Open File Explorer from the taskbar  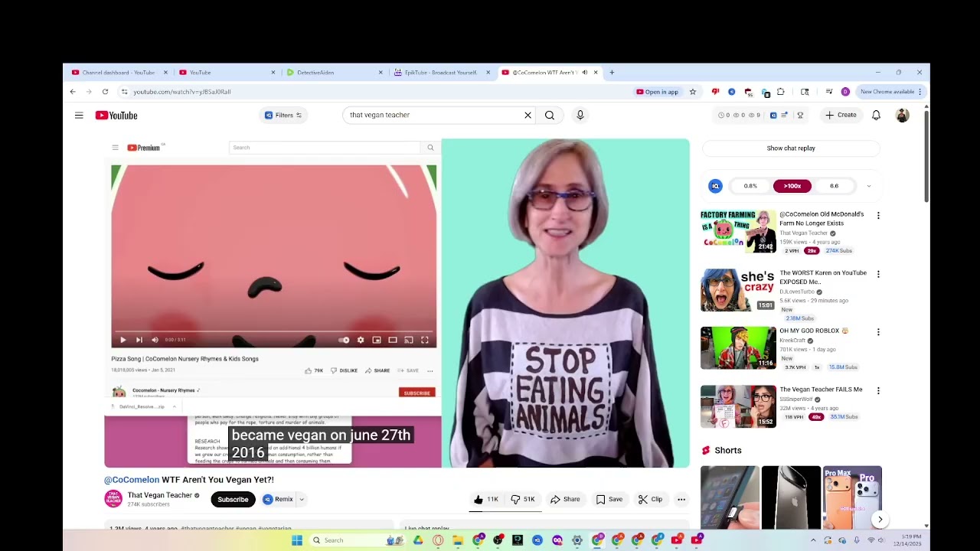coord(458,540)
